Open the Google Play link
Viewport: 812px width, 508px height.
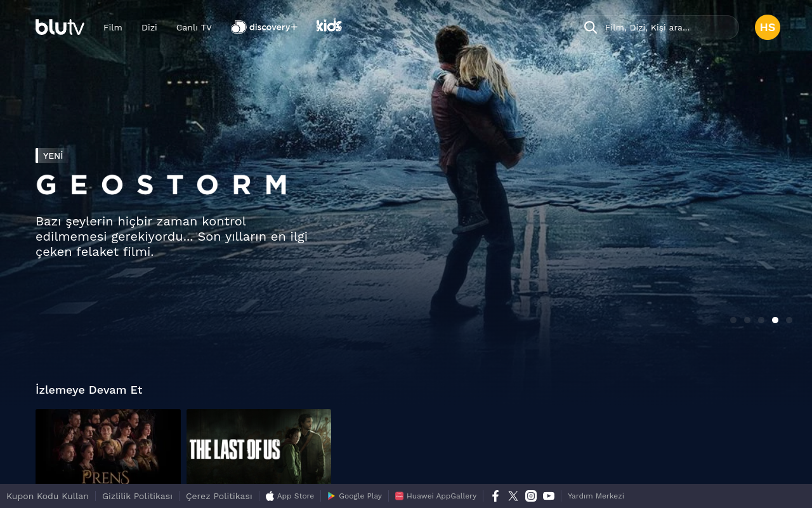point(355,496)
